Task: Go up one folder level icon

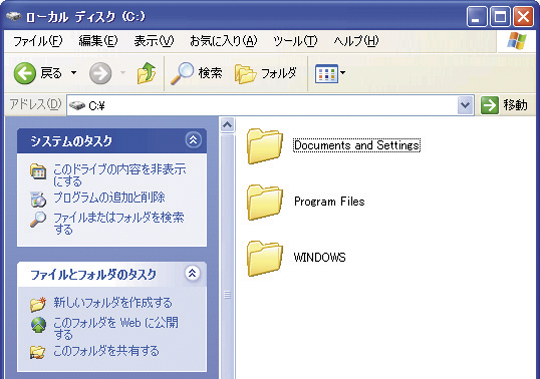Action: point(147,73)
